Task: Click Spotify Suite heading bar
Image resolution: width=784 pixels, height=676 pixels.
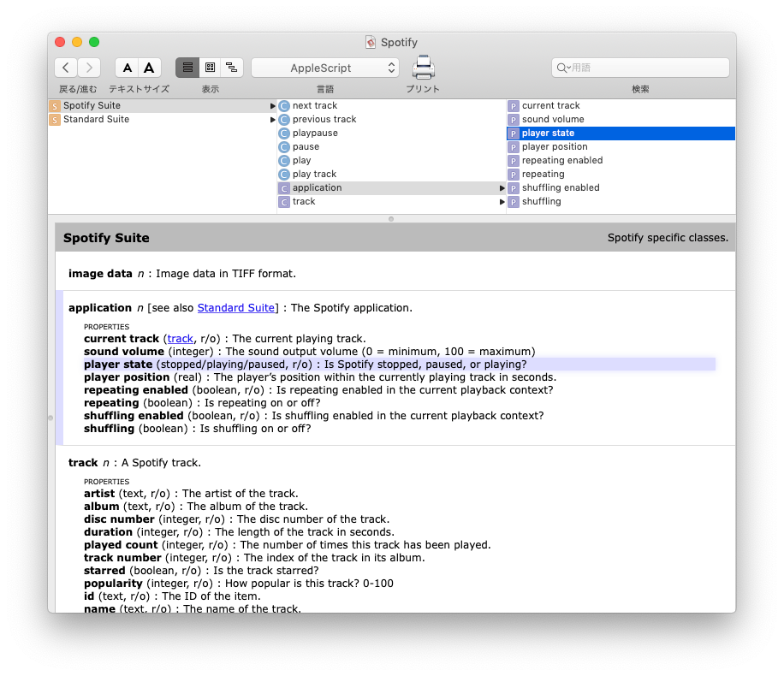Action: [x=395, y=238]
